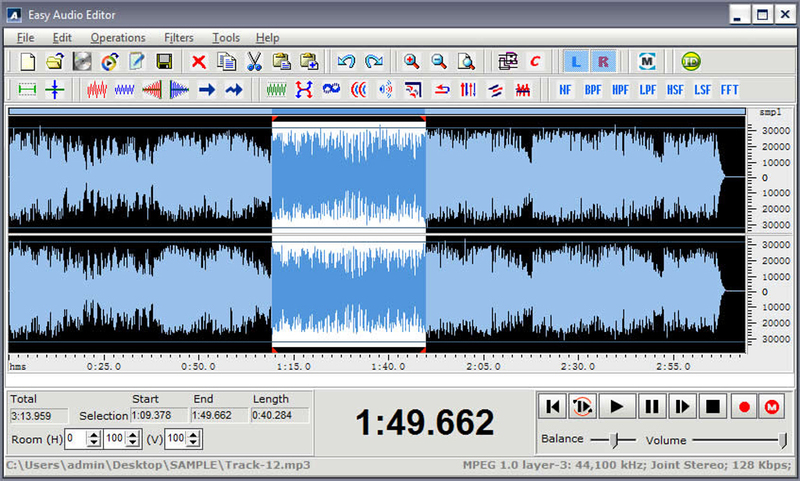Viewport: 800px width, 481px height.
Task: Apply the FFT filter
Action: click(730, 90)
